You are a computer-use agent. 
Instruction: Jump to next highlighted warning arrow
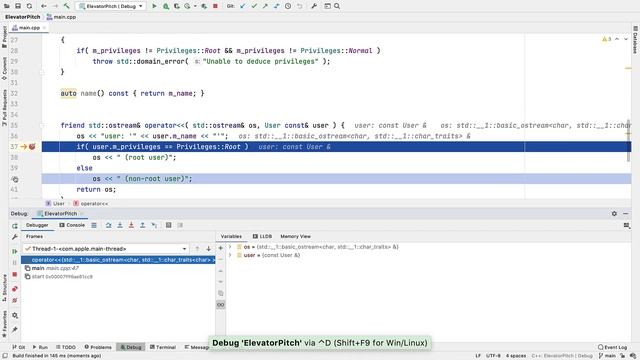coord(626,39)
